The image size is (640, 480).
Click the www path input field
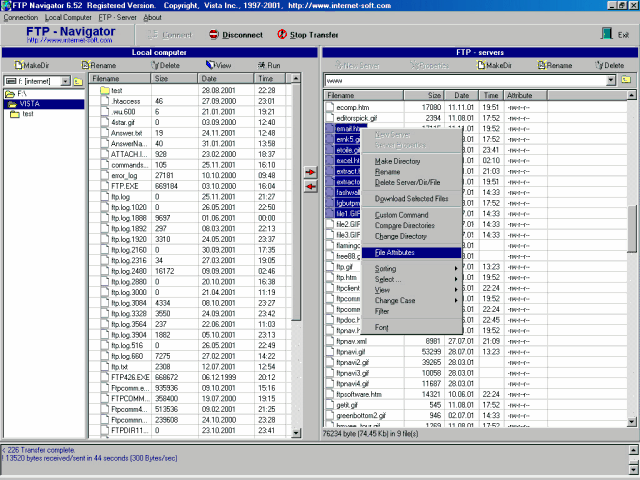465,80
